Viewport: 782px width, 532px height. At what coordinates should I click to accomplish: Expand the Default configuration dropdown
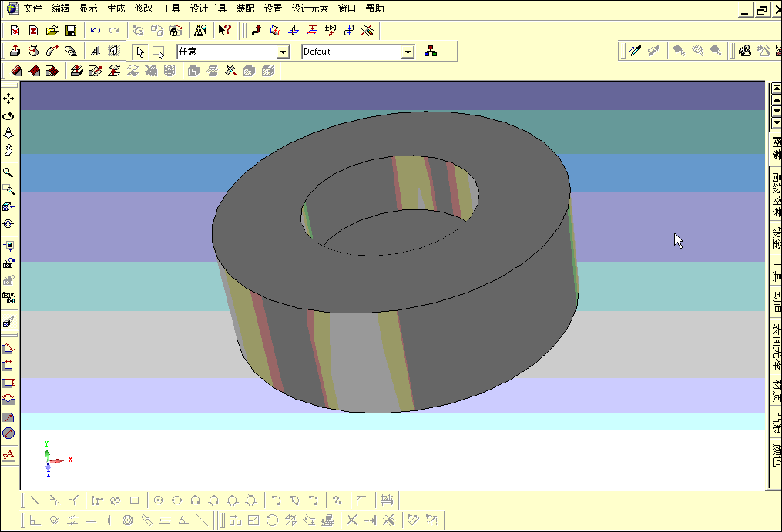pos(408,52)
